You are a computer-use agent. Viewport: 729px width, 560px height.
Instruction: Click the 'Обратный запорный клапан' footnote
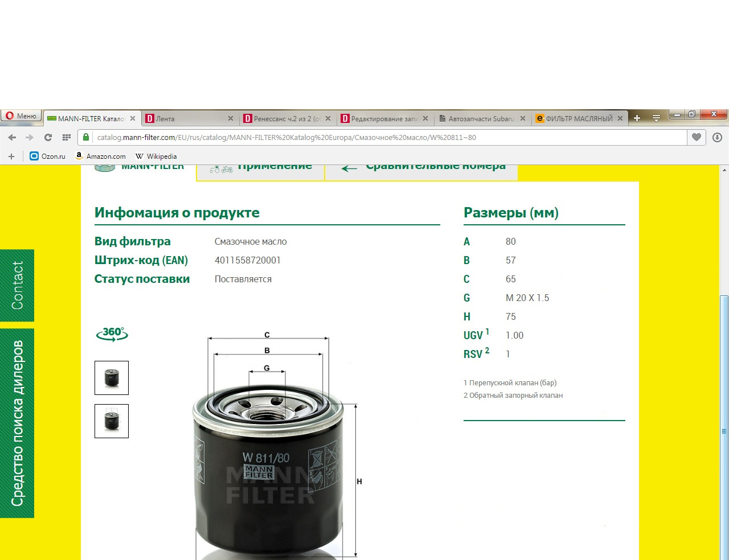click(x=513, y=396)
